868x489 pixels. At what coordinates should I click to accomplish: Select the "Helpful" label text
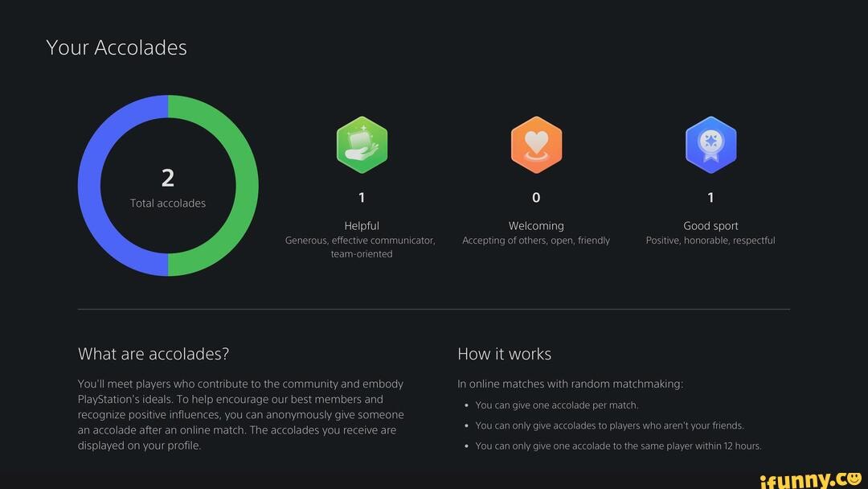pyautogui.click(x=362, y=226)
